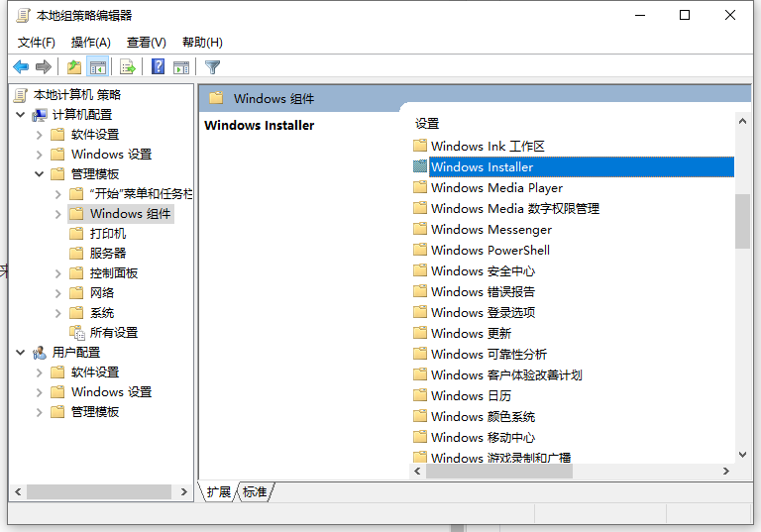Click the settings list scroll down arrow
The image size is (761, 532).
(x=742, y=454)
